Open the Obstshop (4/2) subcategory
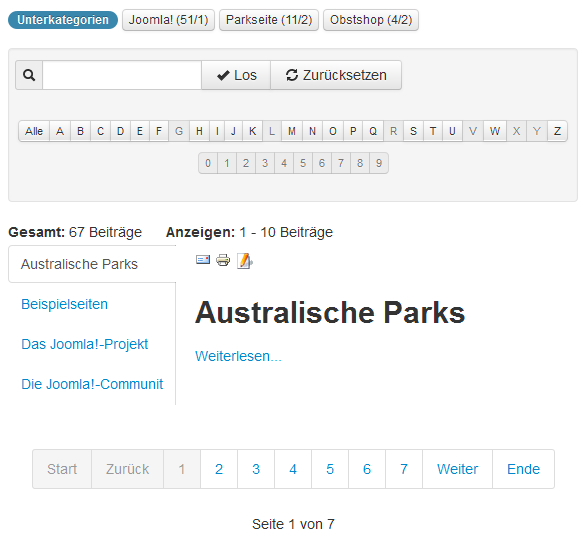 371,20
